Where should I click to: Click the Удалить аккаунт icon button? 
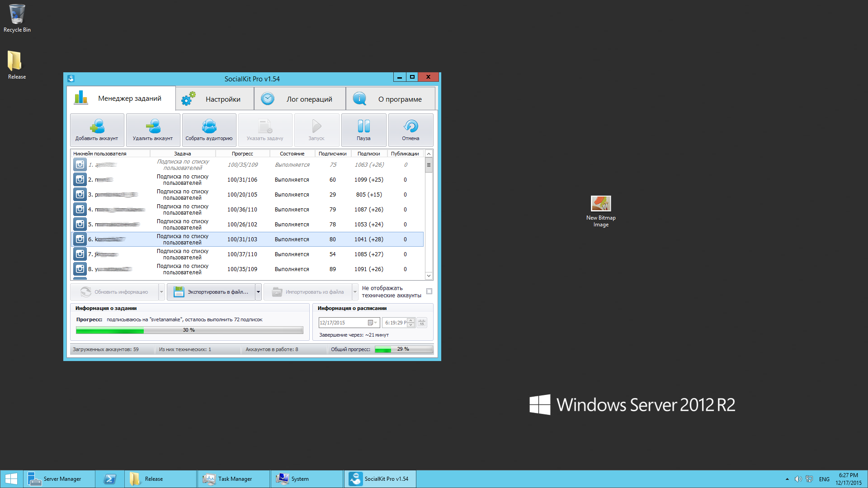point(153,130)
